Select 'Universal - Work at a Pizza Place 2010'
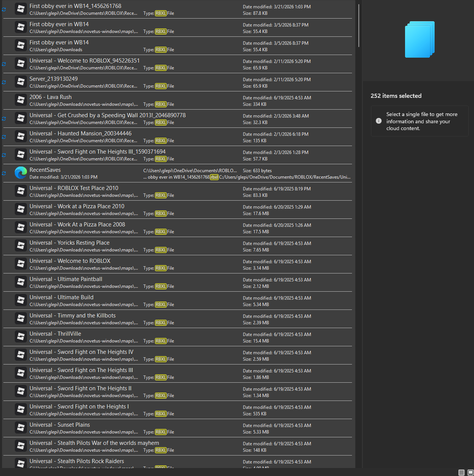 77,206
